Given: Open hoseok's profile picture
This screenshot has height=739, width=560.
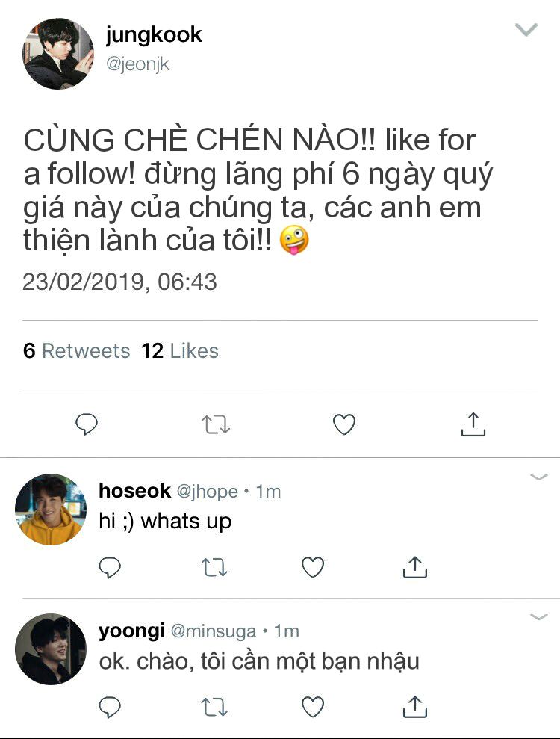Looking at the screenshot, I should [x=51, y=510].
